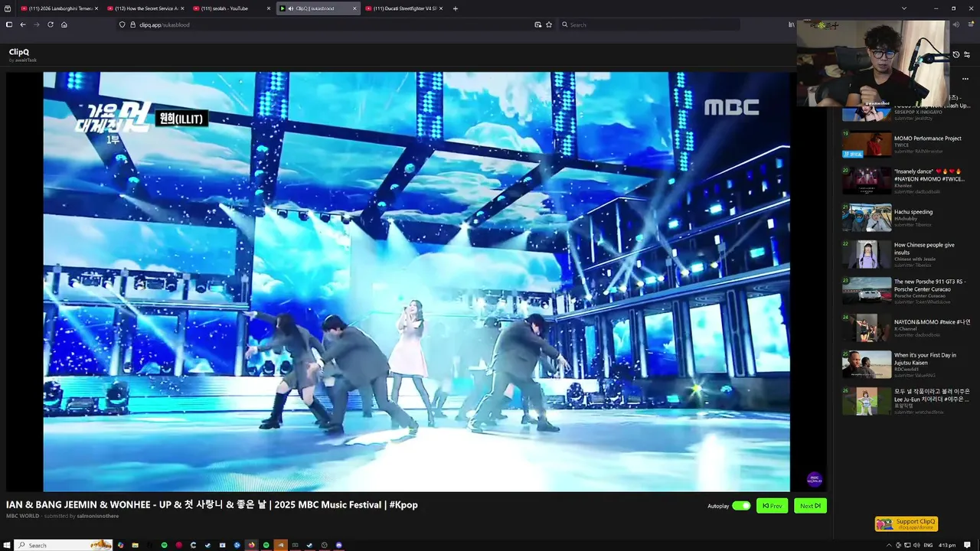Click the tracking protection shield icon

122,24
